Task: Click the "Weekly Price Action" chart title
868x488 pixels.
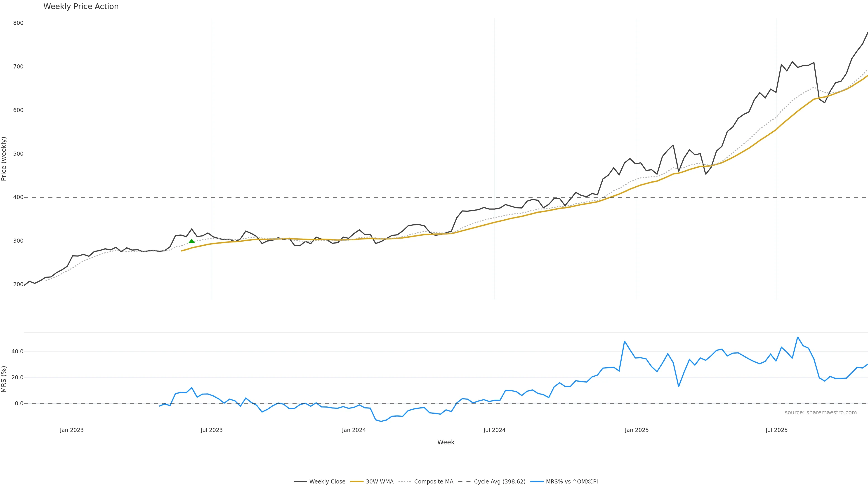Action: [x=81, y=7]
